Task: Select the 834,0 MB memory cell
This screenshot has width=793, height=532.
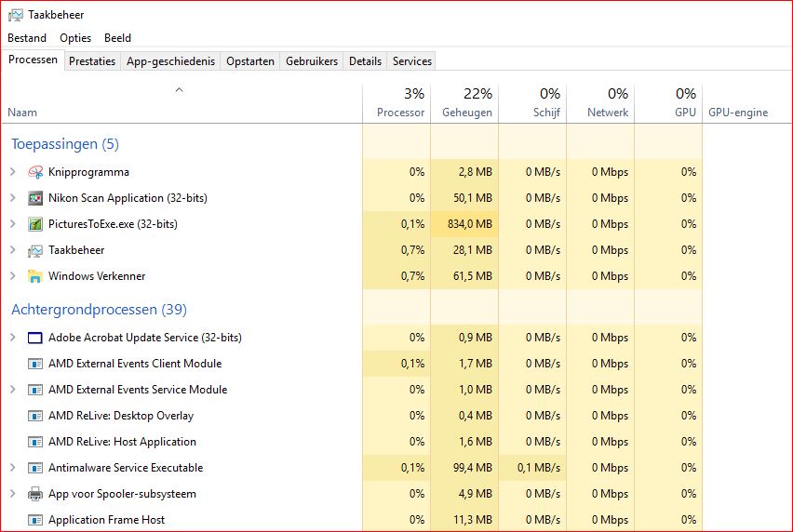Action: 464,224
